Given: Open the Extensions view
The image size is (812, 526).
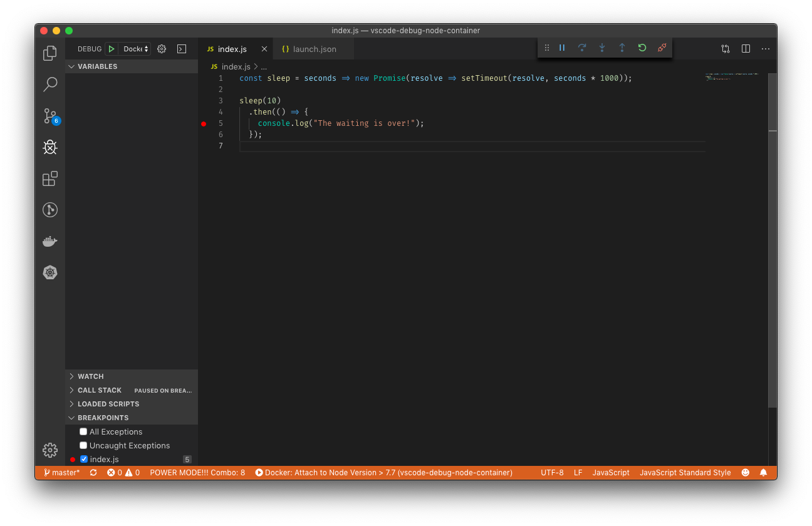Looking at the screenshot, I should pos(50,178).
